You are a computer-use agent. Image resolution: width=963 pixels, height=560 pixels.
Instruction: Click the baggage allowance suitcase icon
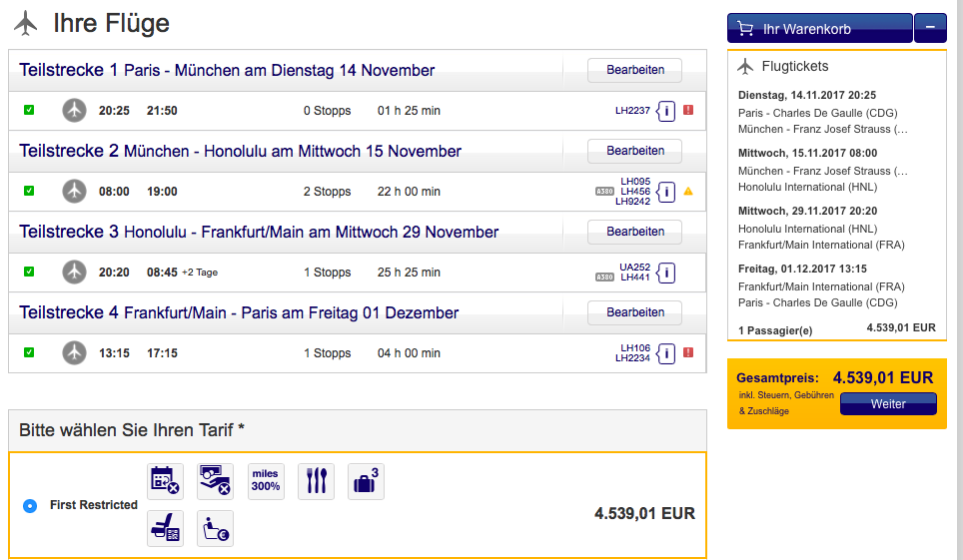pos(366,481)
